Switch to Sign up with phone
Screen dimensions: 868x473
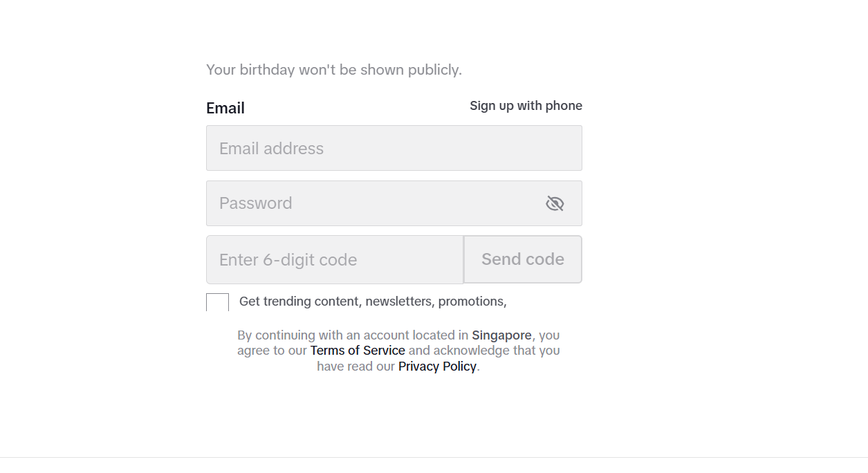point(526,106)
